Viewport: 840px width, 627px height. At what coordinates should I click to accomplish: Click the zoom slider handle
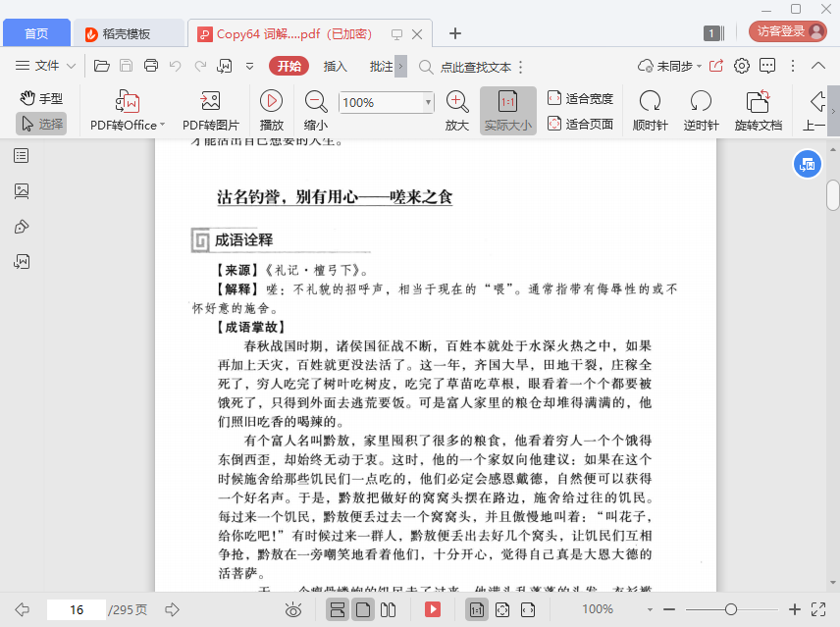pos(731,609)
